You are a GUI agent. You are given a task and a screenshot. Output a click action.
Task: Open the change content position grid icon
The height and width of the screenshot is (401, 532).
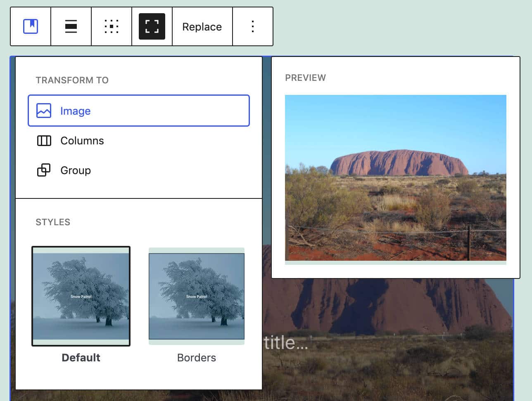(x=111, y=26)
